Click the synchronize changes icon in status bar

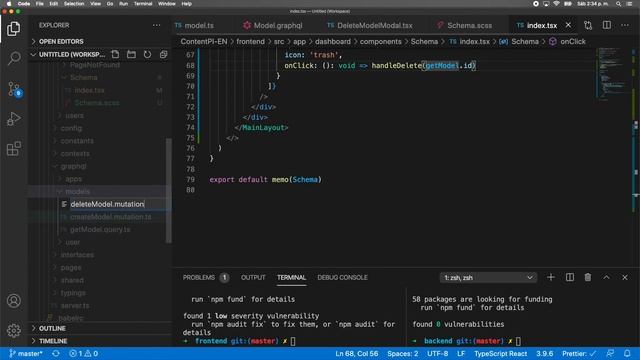point(56,353)
